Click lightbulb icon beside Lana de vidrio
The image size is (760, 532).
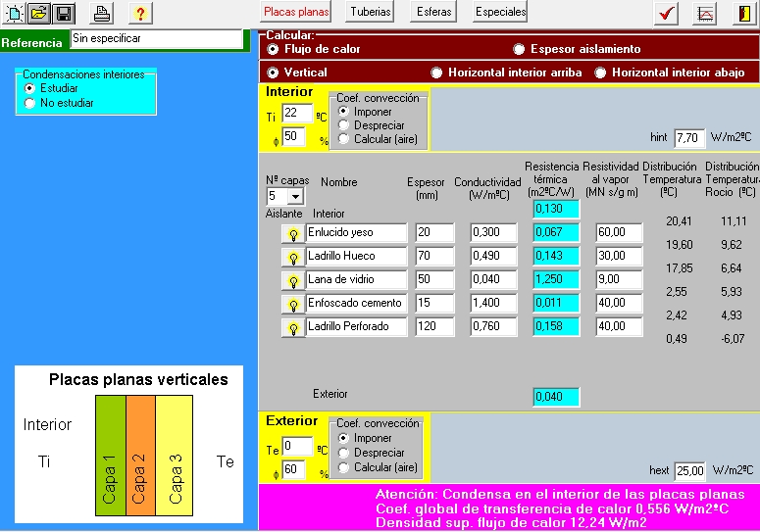[293, 281]
